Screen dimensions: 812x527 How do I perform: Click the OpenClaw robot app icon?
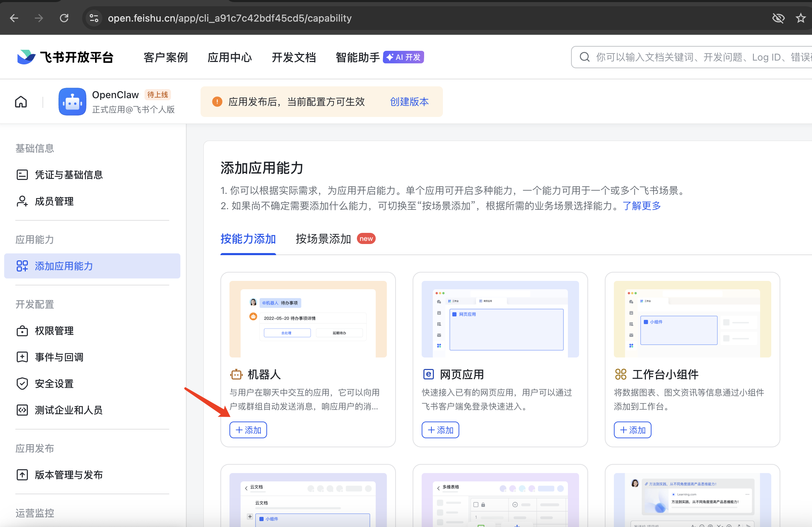point(72,102)
